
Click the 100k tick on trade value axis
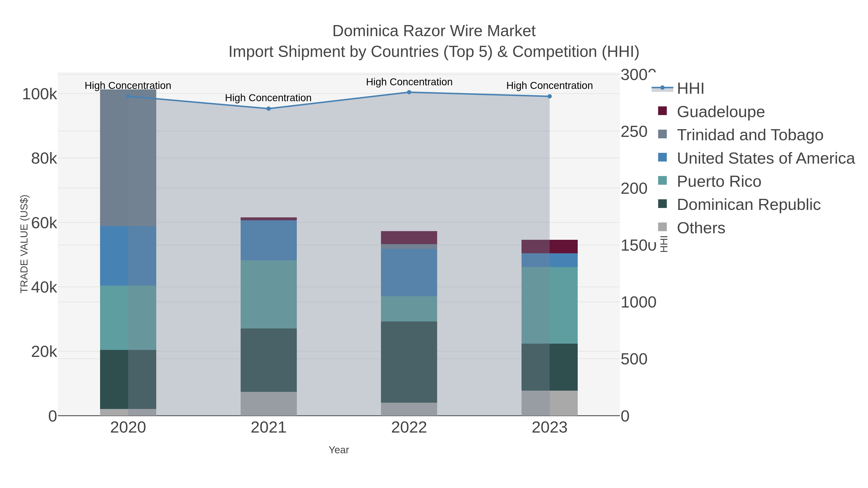point(40,94)
